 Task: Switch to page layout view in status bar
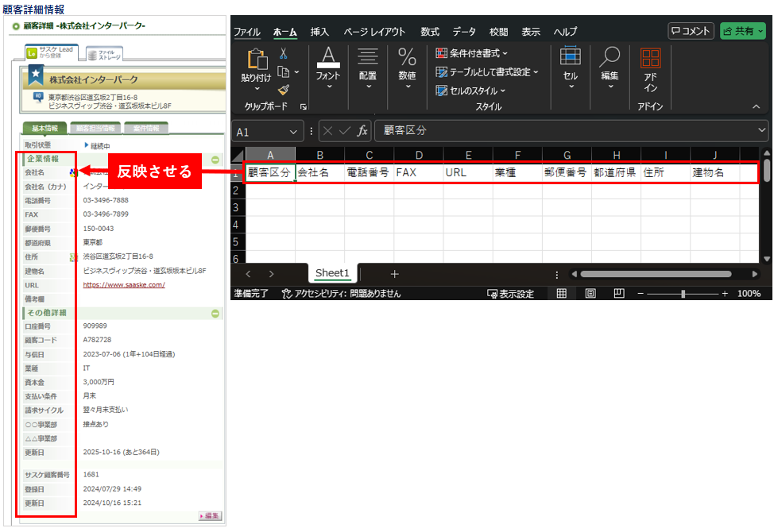coord(590,294)
